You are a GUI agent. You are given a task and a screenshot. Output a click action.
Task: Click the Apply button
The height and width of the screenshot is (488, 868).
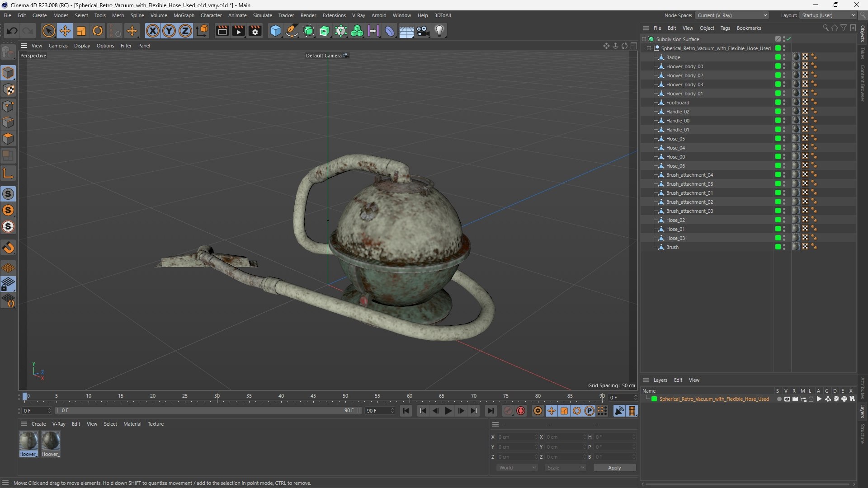614,468
